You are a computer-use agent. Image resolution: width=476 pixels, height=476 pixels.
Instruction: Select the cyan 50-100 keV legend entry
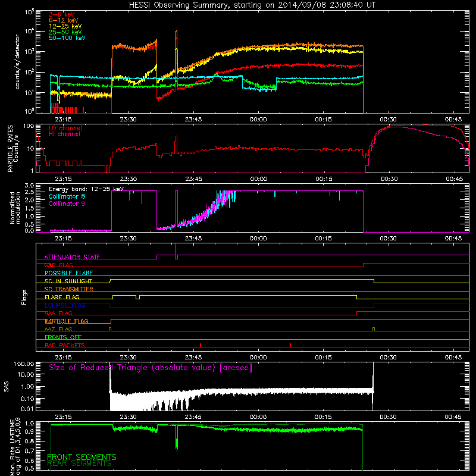[67, 38]
